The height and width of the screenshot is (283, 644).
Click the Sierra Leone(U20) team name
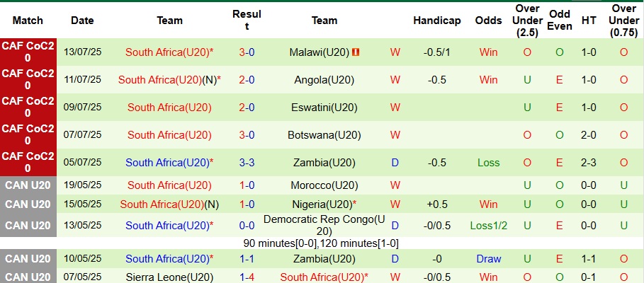click(x=169, y=277)
